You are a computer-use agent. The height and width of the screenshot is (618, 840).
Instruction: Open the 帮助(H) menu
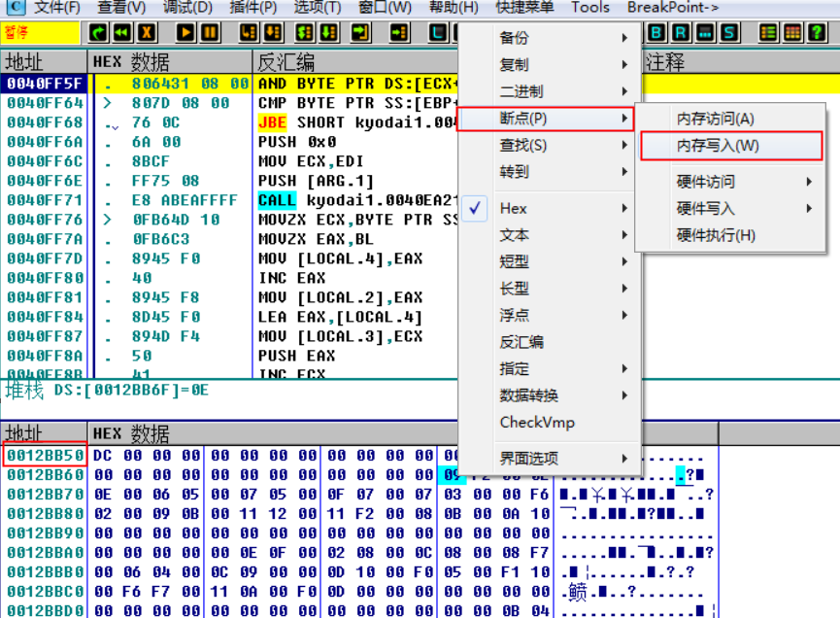pyautogui.click(x=454, y=8)
